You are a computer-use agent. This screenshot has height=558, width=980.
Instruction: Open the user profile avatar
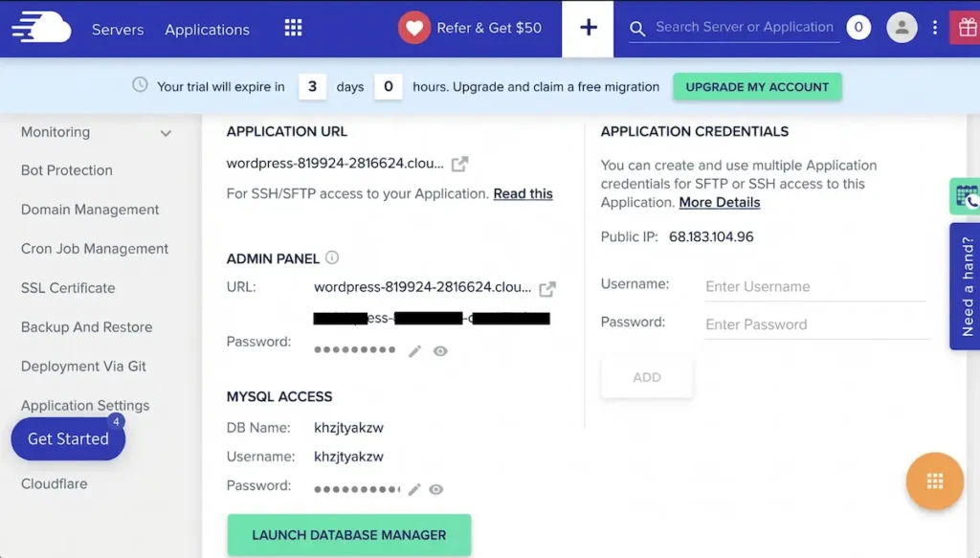coord(902,28)
